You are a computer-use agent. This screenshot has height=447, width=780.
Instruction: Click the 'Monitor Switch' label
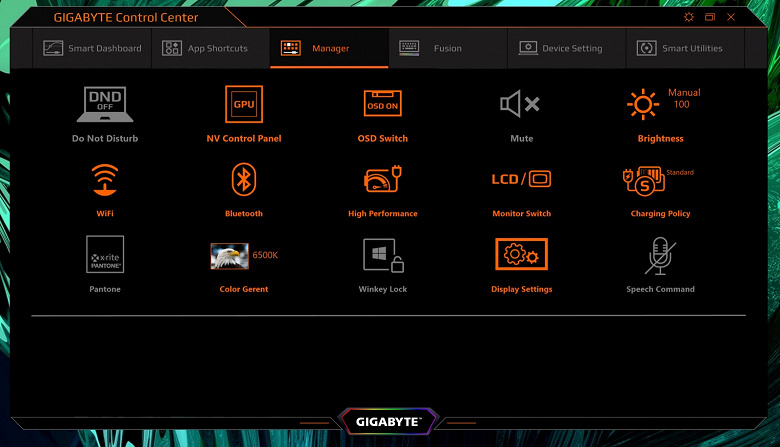(x=521, y=213)
